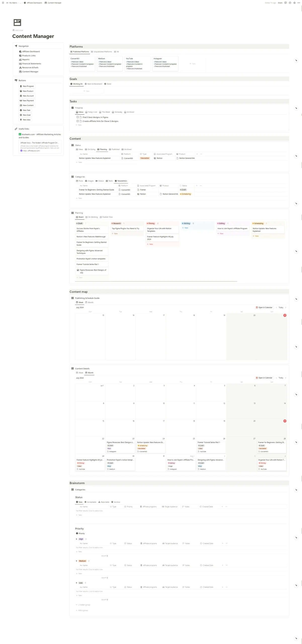302x644 pixels.
Task: Check the Find 5 best designs in Figma task
Action: click(x=77, y=117)
